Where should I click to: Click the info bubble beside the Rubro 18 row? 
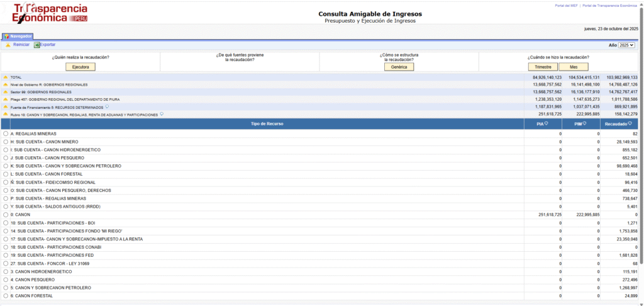click(162, 114)
